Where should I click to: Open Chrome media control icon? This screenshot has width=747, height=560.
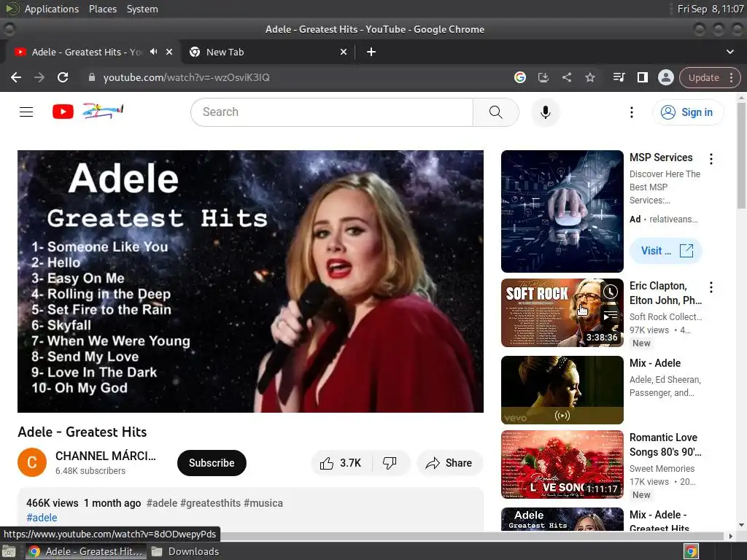click(x=619, y=77)
